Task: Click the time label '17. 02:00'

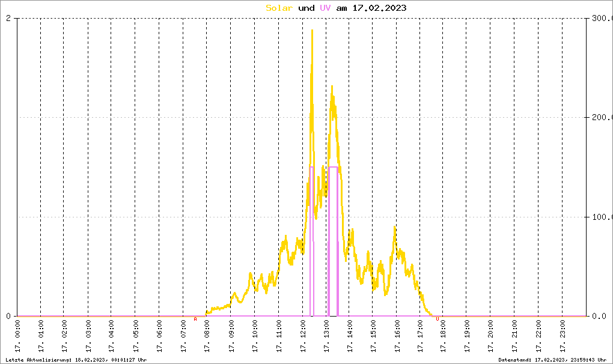Action: point(64,336)
